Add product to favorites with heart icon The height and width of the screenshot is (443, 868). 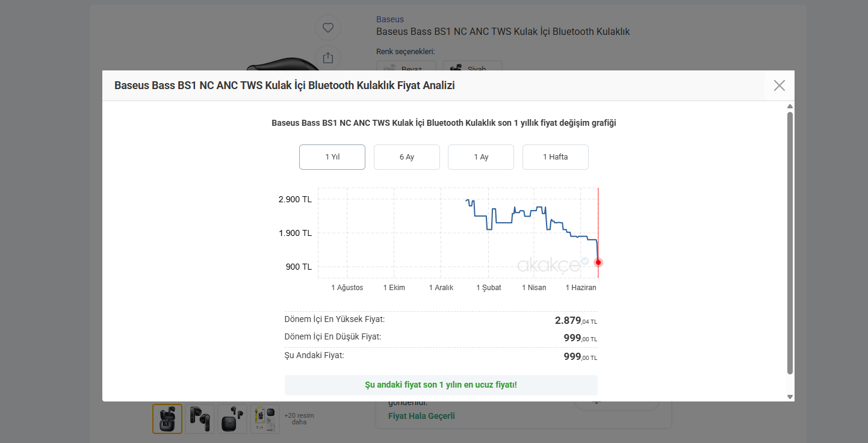[328, 28]
